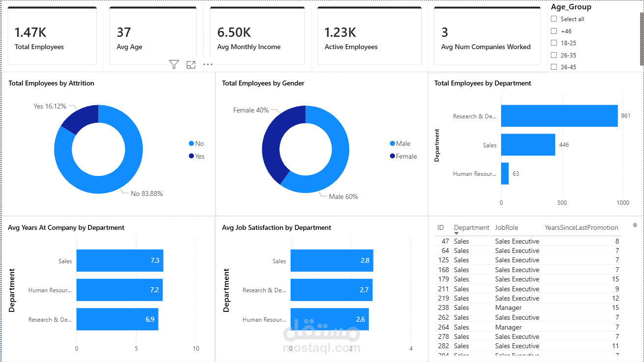This screenshot has height=362, width=644.
Task: Click the slicer's vertical scrollbar
Action: click(x=642, y=39)
